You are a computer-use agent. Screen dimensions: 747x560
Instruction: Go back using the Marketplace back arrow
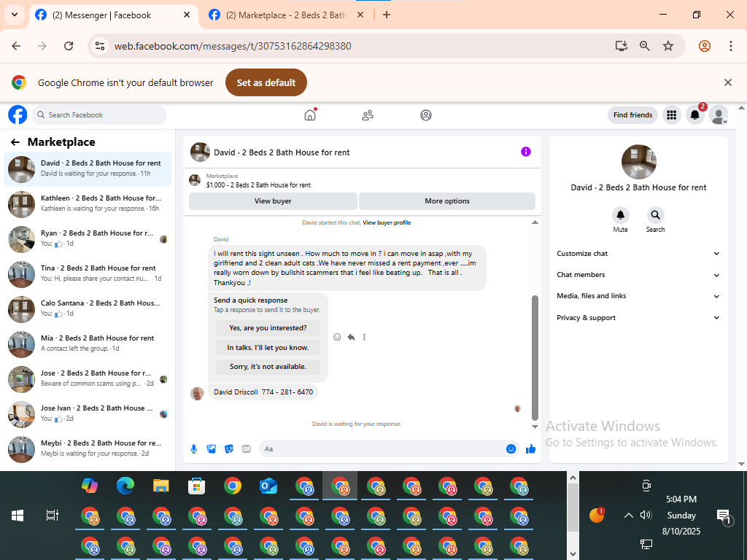pyautogui.click(x=15, y=142)
